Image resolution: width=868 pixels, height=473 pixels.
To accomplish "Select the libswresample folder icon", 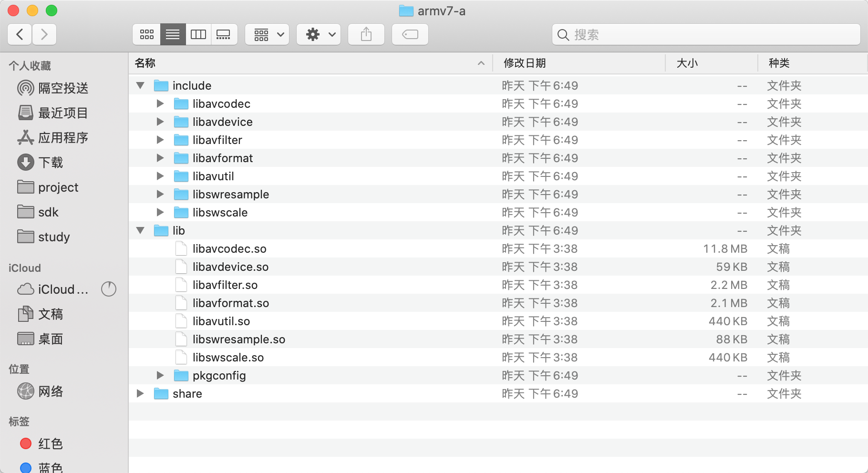I will click(x=181, y=195).
